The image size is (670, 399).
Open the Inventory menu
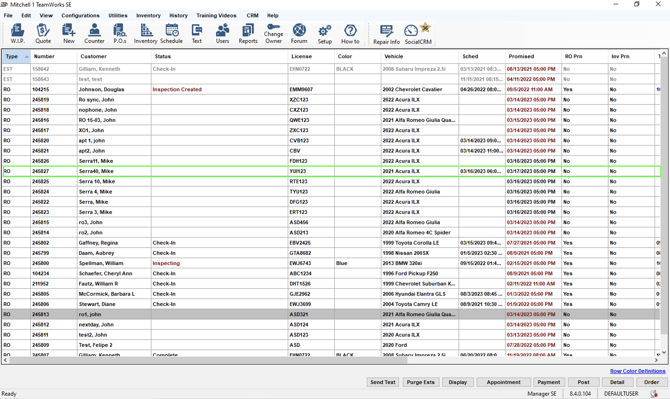pyautogui.click(x=148, y=15)
